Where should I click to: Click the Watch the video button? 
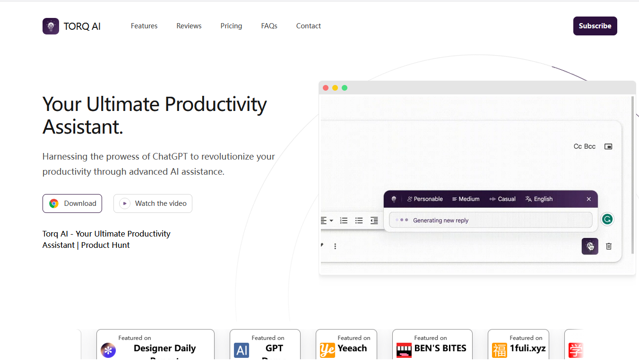[x=153, y=203]
